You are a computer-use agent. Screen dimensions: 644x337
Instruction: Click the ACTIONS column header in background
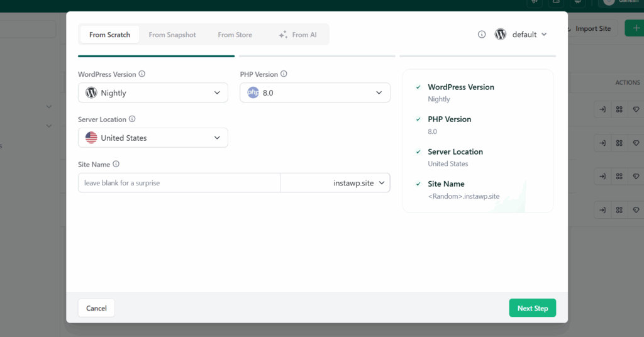[x=628, y=82]
